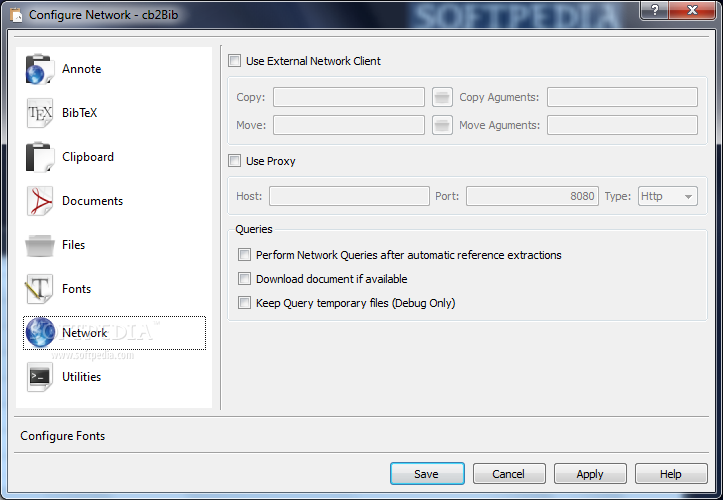
Task: Close the Configure Network dialog
Action: (x=692, y=10)
